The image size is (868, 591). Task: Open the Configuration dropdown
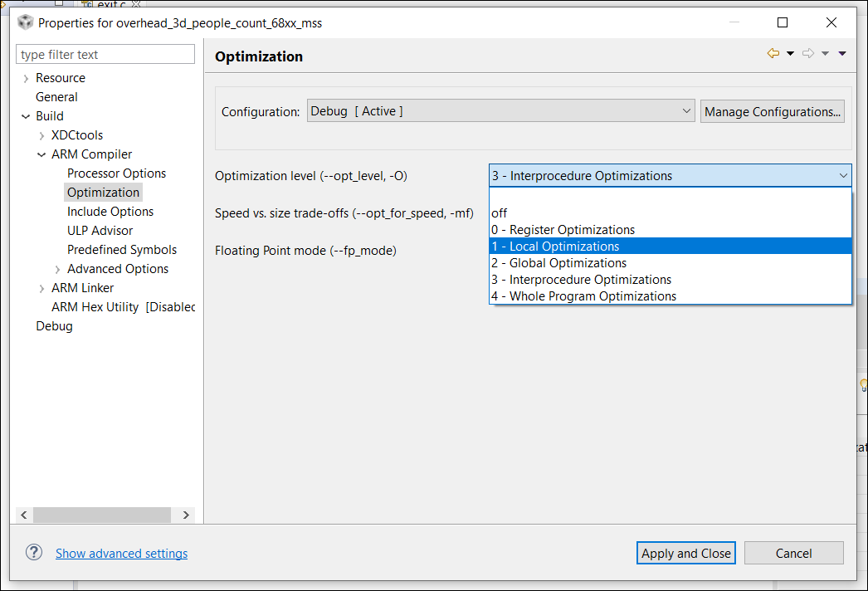point(500,111)
